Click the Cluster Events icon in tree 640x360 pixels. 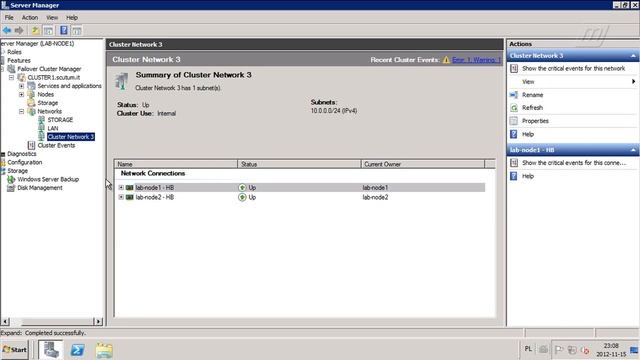31,145
